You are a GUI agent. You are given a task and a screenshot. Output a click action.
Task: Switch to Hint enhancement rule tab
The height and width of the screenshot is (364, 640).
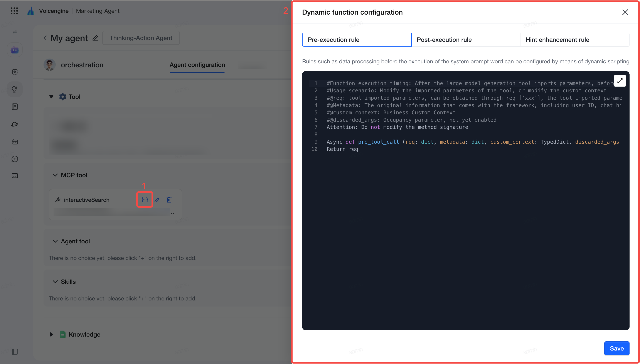tap(574, 39)
